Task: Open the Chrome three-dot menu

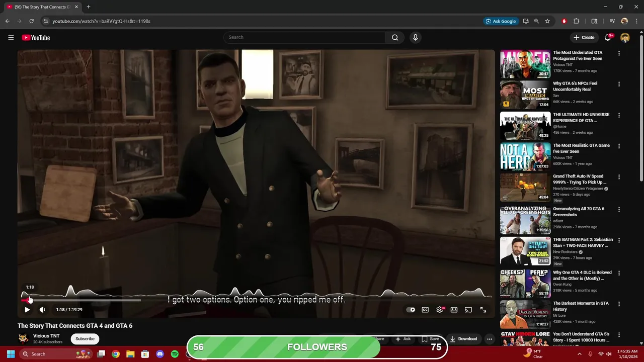Action: 636,21
